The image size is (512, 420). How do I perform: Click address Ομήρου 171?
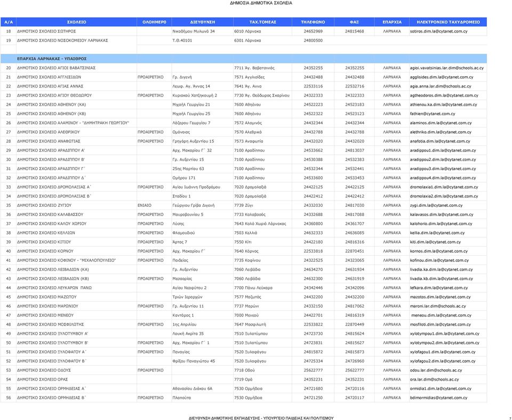coord(184,178)
